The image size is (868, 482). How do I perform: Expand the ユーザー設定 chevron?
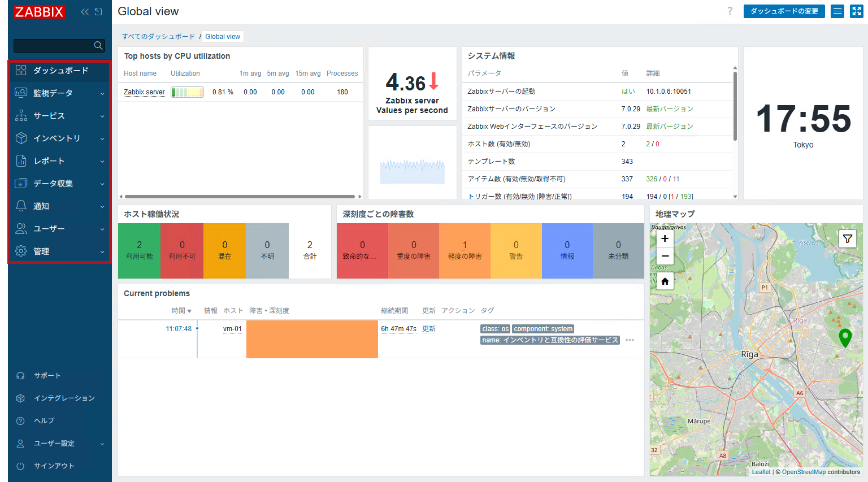(102, 444)
